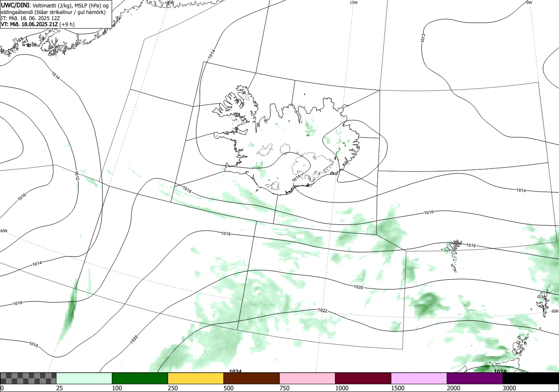This screenshot has width=559, height=392.
Task: Pick the pink 750–1000 legend swatch
Action: 307,378
